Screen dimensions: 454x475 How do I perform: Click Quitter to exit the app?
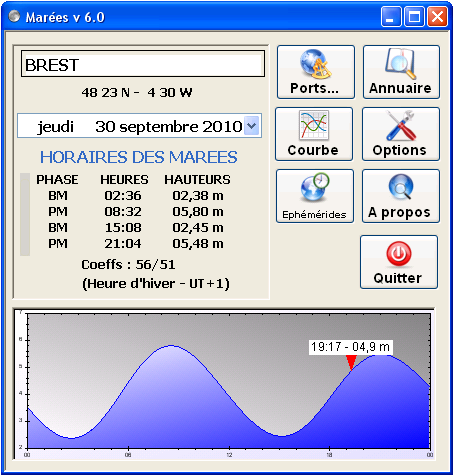399,262
